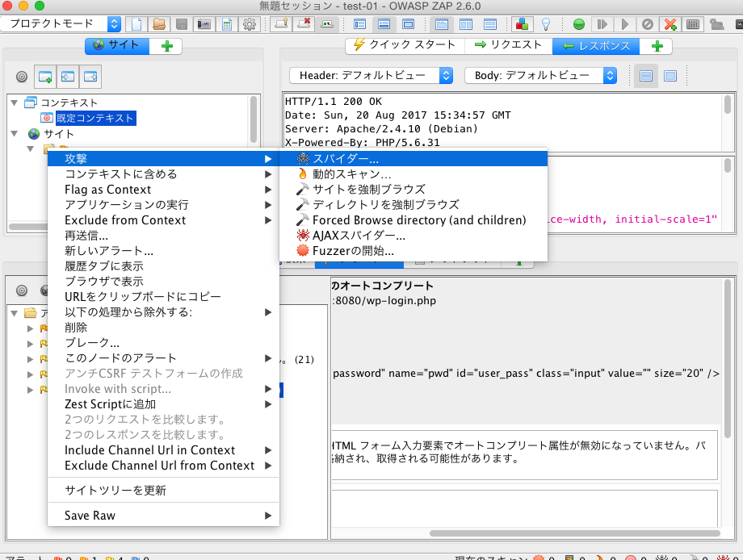Click the Persist Session disk icon
The image size is (743, 560).
[182, 23]
